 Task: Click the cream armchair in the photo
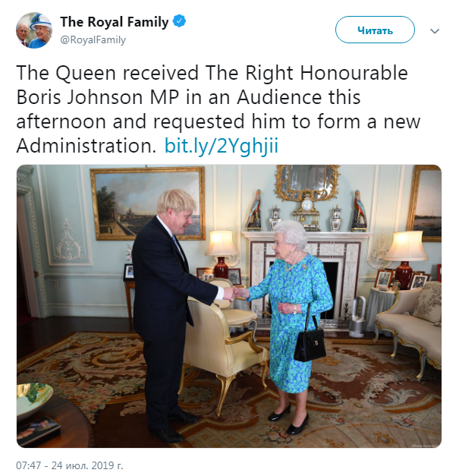(x=214, y=342)
